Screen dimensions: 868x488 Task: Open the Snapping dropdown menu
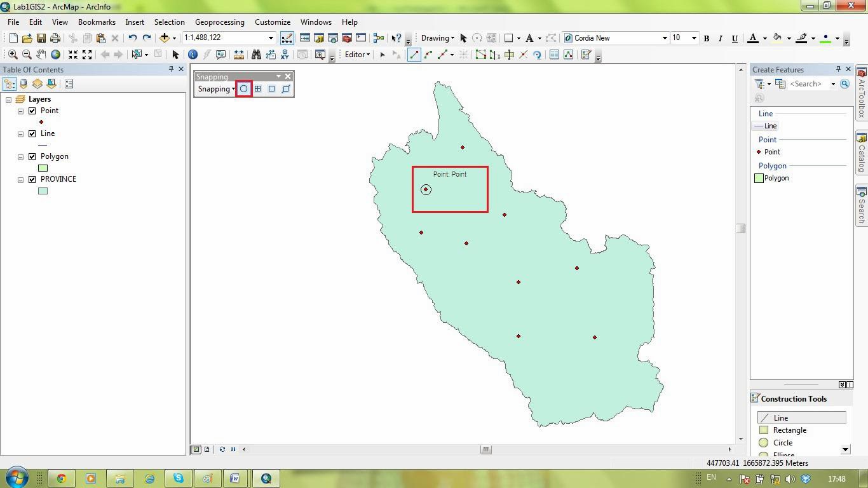[216, 89]
